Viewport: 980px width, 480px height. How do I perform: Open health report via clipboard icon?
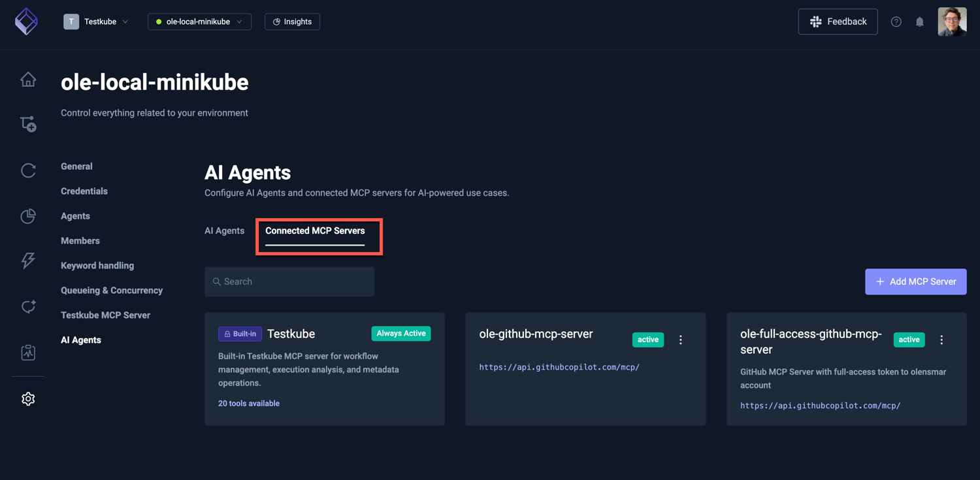click(x=28, y=351)
